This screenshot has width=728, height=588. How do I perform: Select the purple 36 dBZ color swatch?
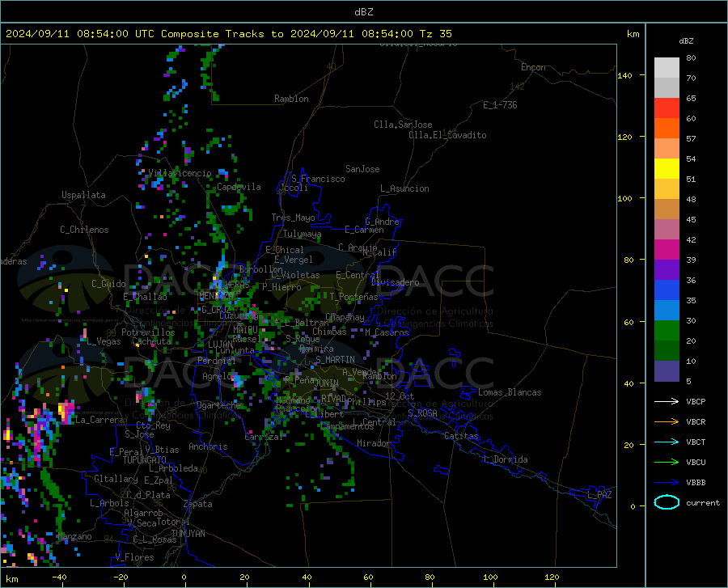tap(667, 270)
